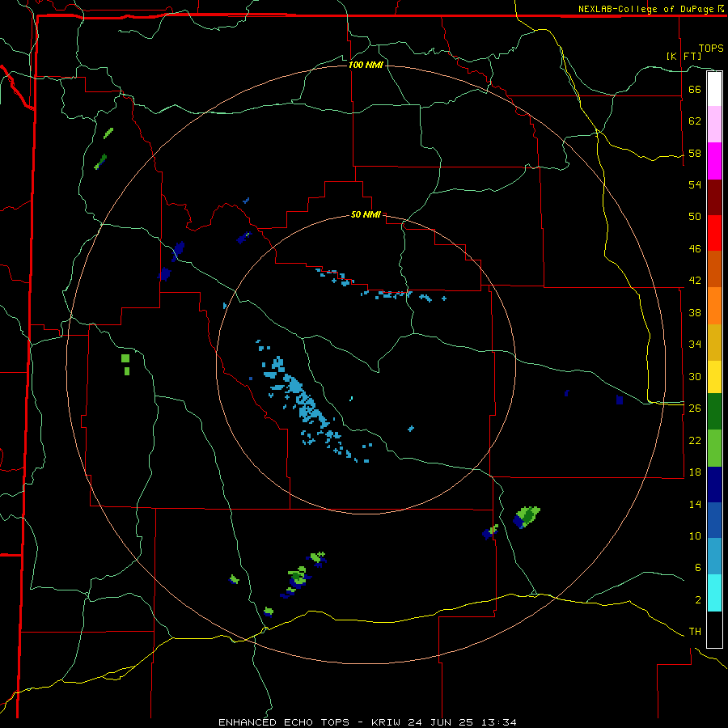728x728 pixels.
Task: Click the TOPS legend title
Action: [711, 48]
